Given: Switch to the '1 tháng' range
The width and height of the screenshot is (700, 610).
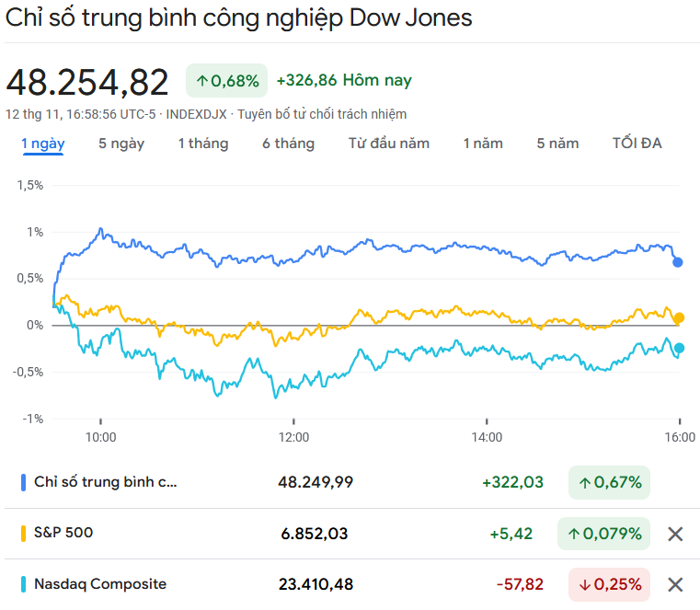Looking at the screenshot, I should tap(203, 144).
